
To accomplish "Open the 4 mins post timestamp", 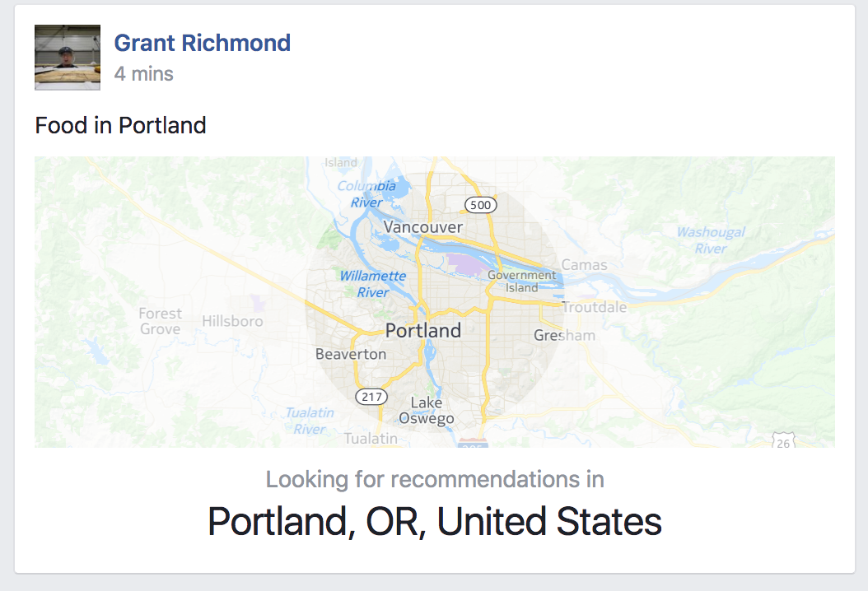I will coord(144,73).
